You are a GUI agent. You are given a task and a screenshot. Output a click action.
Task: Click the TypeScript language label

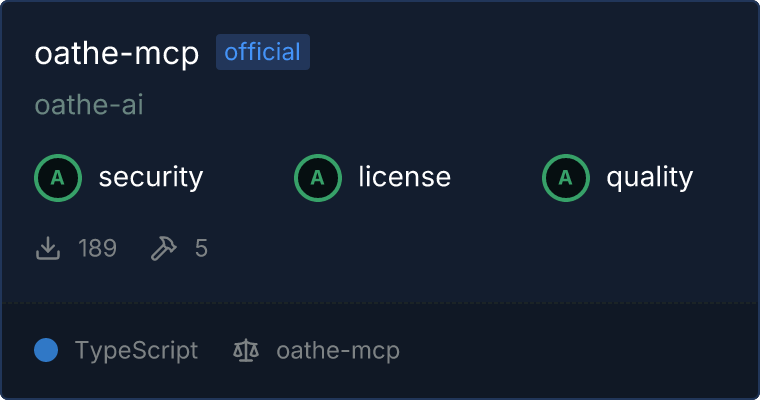[137, 351]
